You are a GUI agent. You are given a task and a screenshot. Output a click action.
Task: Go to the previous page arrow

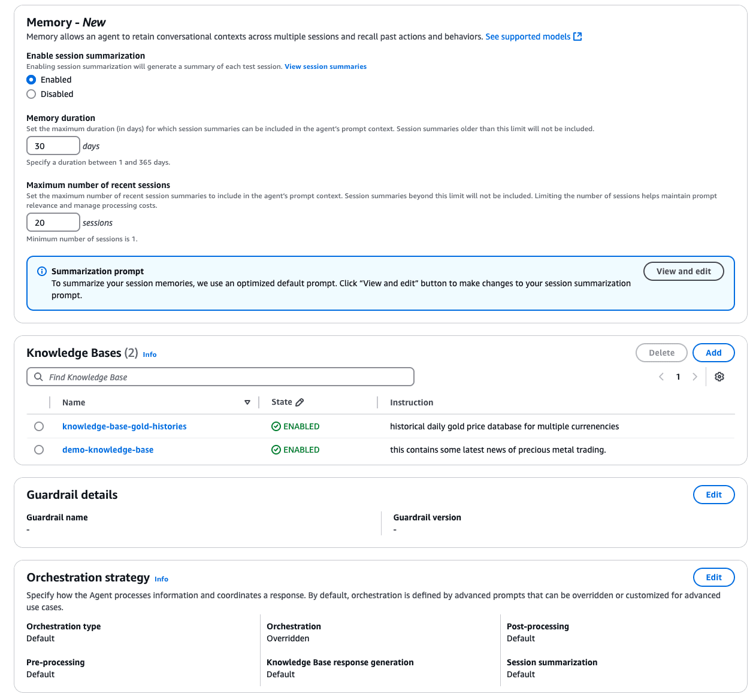pos(661,377)
